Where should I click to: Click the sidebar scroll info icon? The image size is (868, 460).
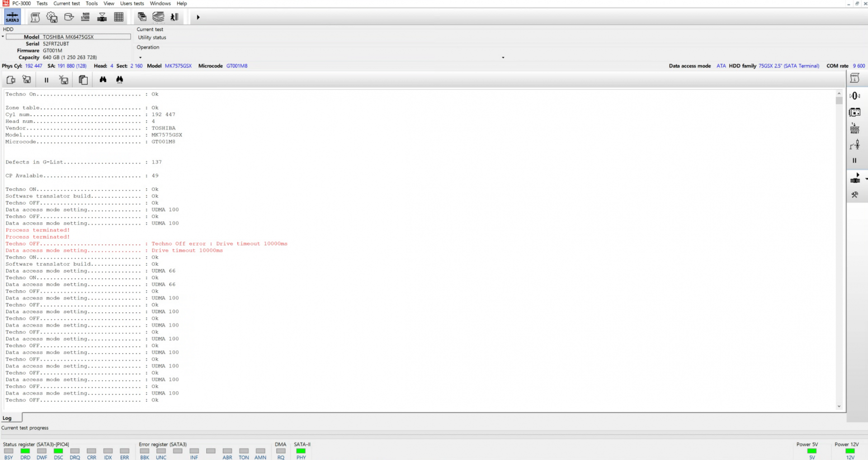pyautogui.click(x=854, y=78)
